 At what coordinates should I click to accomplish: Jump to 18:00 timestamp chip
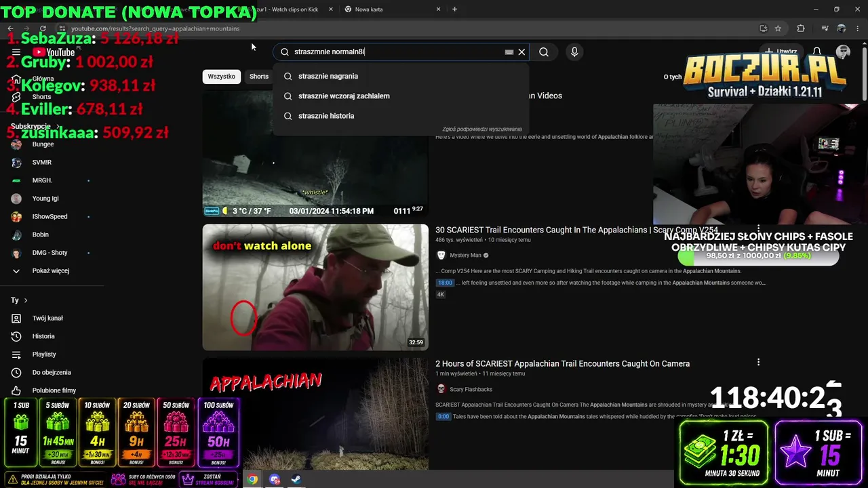[445, 283]
